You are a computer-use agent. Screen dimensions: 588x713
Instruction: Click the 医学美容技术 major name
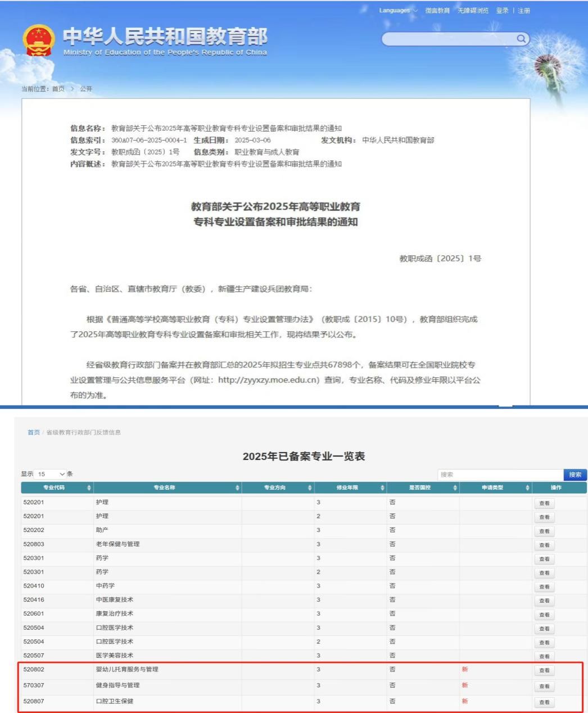point(115,656)
